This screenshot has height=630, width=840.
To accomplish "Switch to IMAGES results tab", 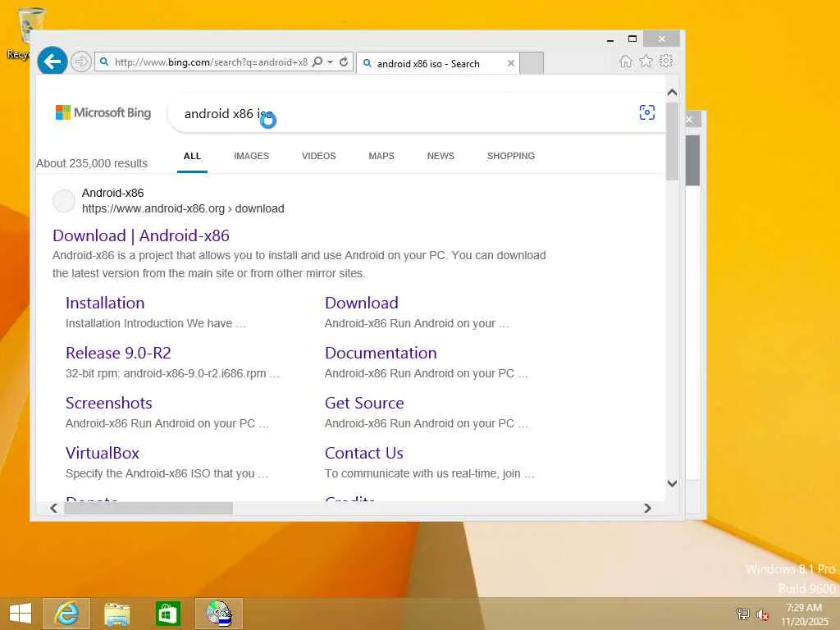I will pos(251,156).
